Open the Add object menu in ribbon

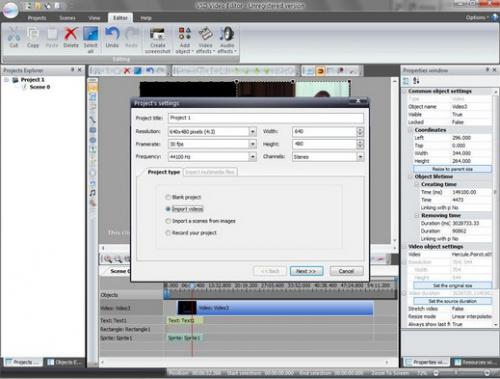185,40
